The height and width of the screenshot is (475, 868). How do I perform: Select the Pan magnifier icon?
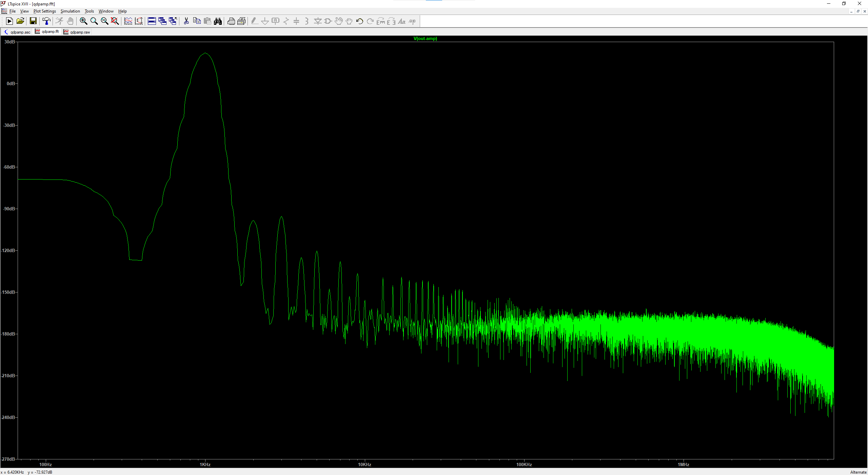click(94, 21)
